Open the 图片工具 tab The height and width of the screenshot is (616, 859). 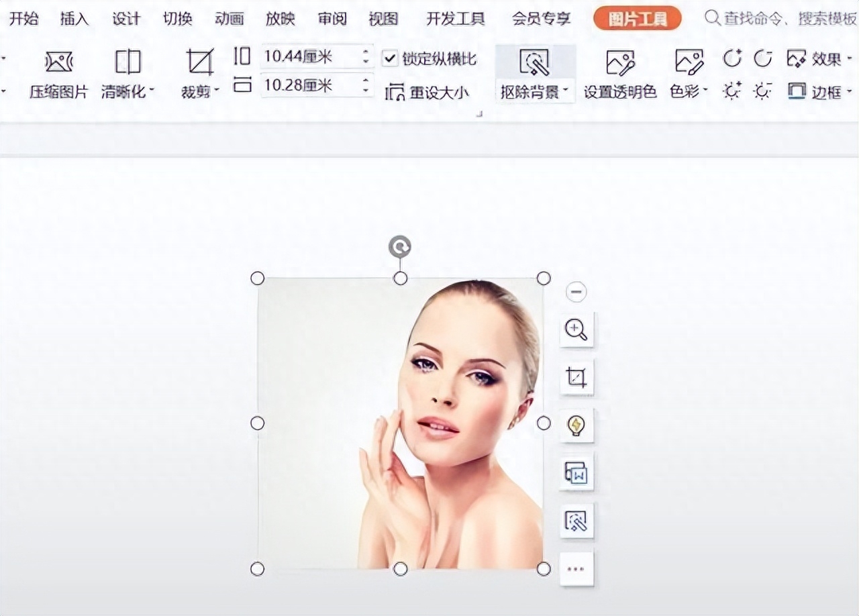pyautogui.click(x=637, y=19)
